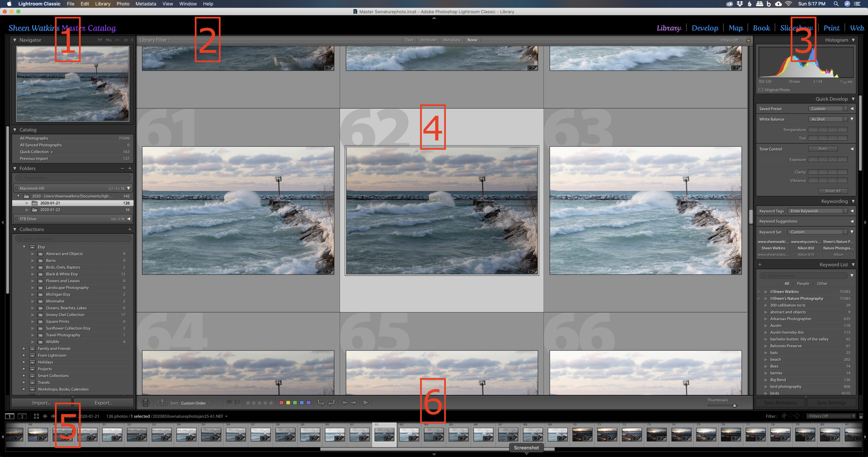Toggle first filmstrip filter flag icon
This screenshot has width=868, height=457.
pos(784,416)
